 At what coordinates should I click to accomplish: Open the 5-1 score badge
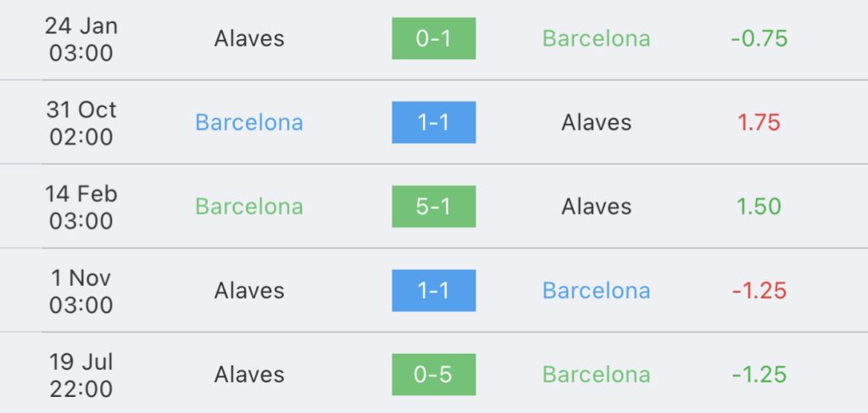[x=433, y=207]
